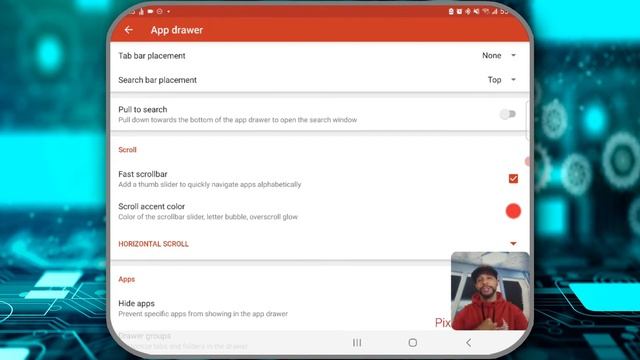Screen dimensions: 640x360
Task: Tap the Android home button
Action: [x=413, y=343]
